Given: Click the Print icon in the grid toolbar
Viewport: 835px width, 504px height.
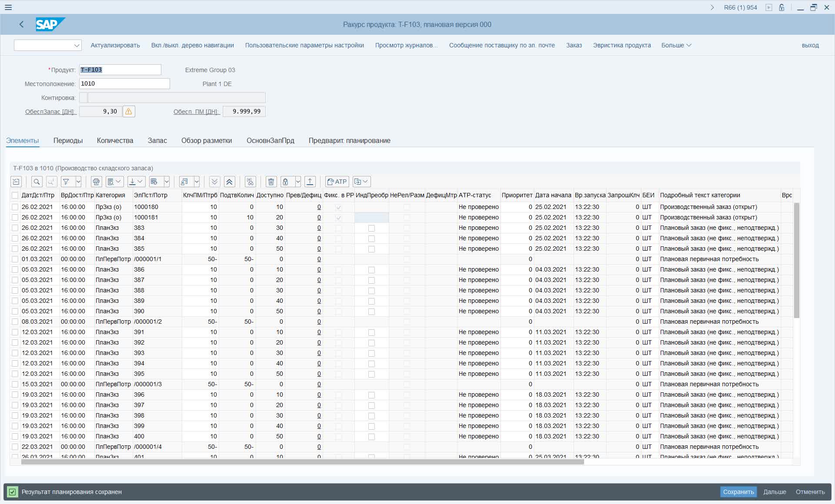Looking at the screenshot, I should pyautogui.click(x=96, y=182).
